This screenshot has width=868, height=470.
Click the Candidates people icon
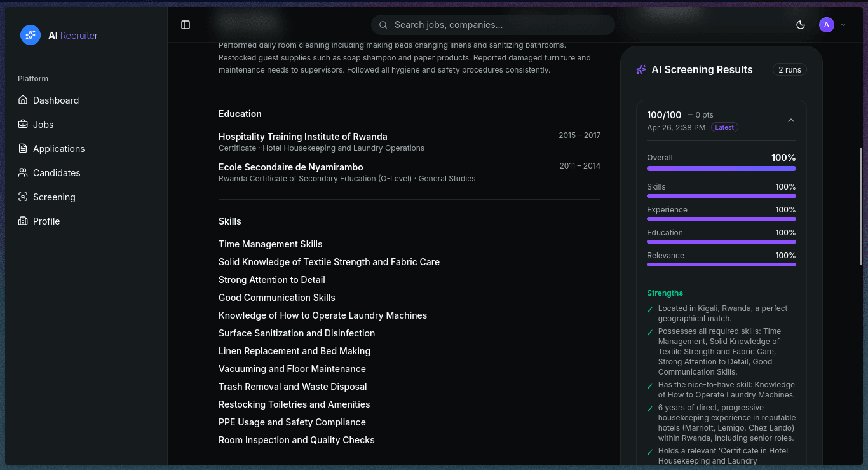point(23,172)
